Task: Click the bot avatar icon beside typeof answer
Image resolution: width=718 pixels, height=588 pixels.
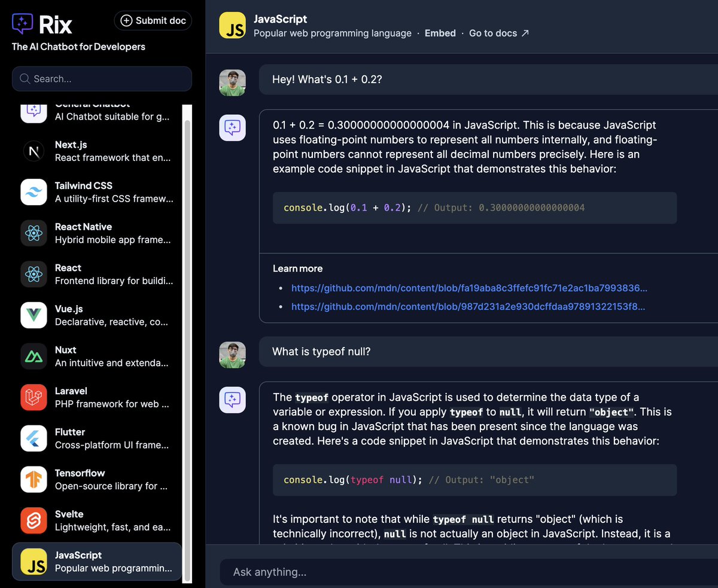Action: point(232,400)
